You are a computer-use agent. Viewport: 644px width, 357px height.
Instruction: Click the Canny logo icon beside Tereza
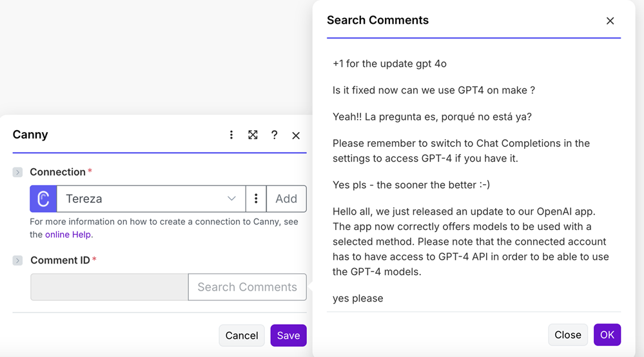43,198
